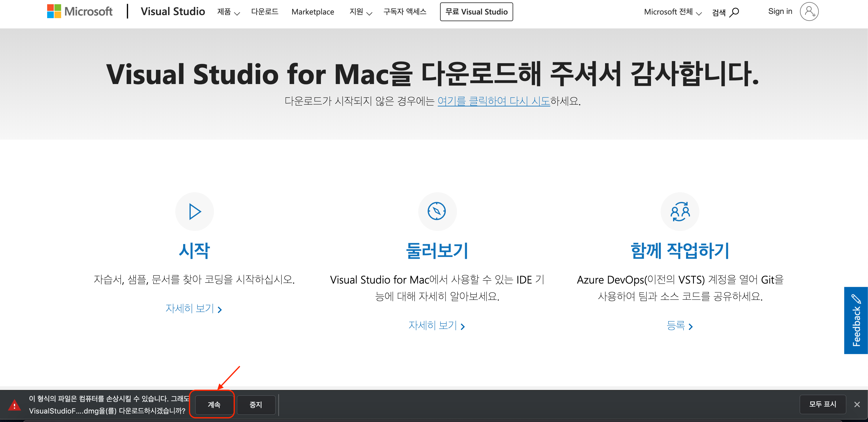
Task: Close the download bar
Action: [857, 404]
